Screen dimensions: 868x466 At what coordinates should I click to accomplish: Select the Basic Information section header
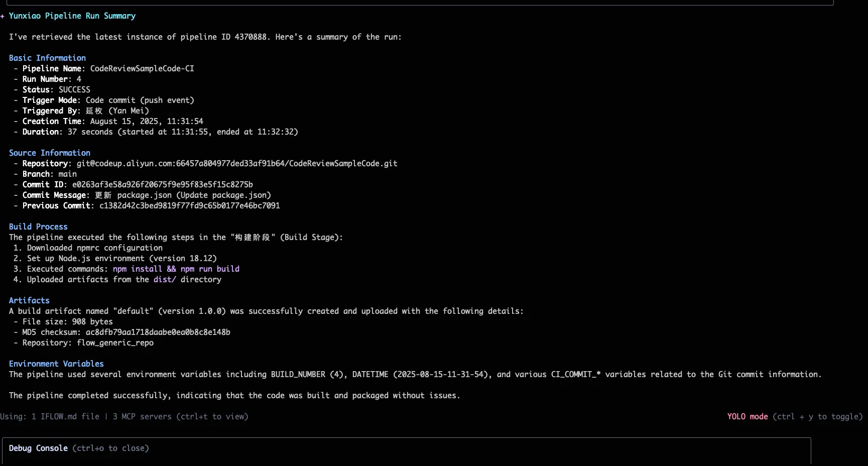pos(47,58)
